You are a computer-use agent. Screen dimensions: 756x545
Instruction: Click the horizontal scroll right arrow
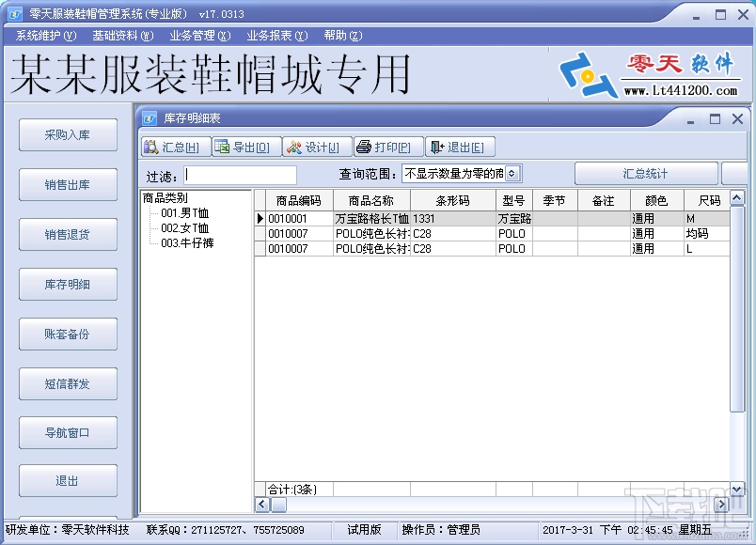(722, 505)
